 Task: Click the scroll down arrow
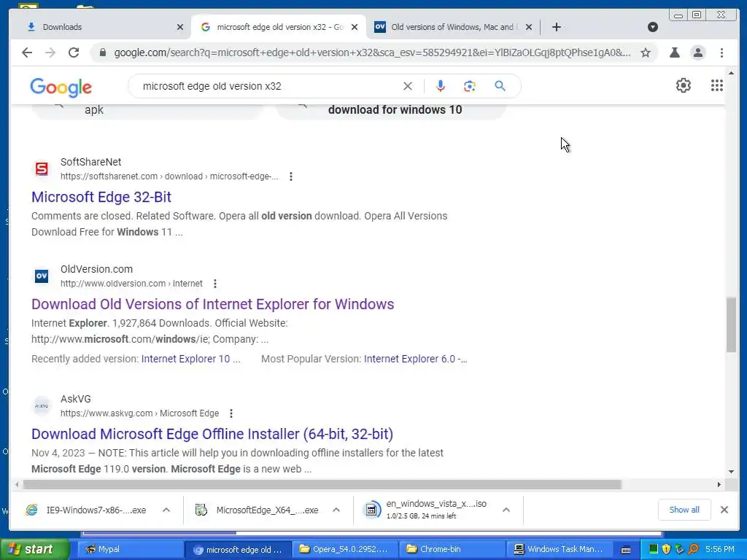[731, 472]
